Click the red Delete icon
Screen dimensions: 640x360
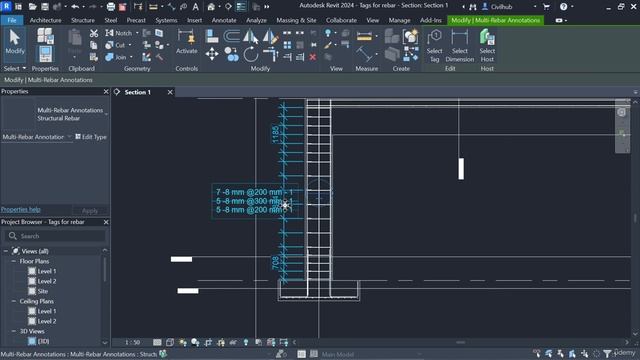313,57
